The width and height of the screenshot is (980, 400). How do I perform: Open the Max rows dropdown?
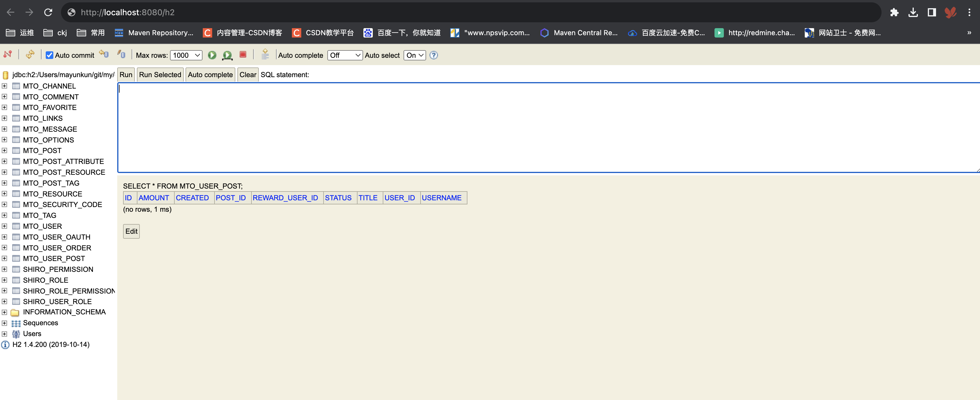(186, 55)
